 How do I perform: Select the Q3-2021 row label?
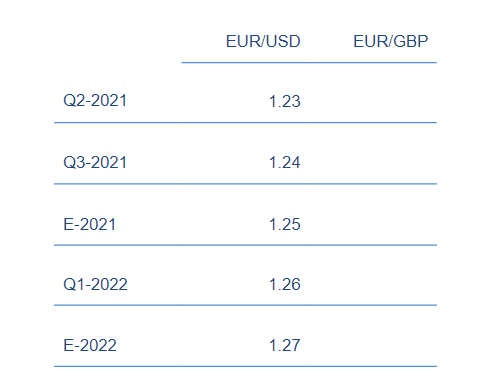click(x=95, y=162)
